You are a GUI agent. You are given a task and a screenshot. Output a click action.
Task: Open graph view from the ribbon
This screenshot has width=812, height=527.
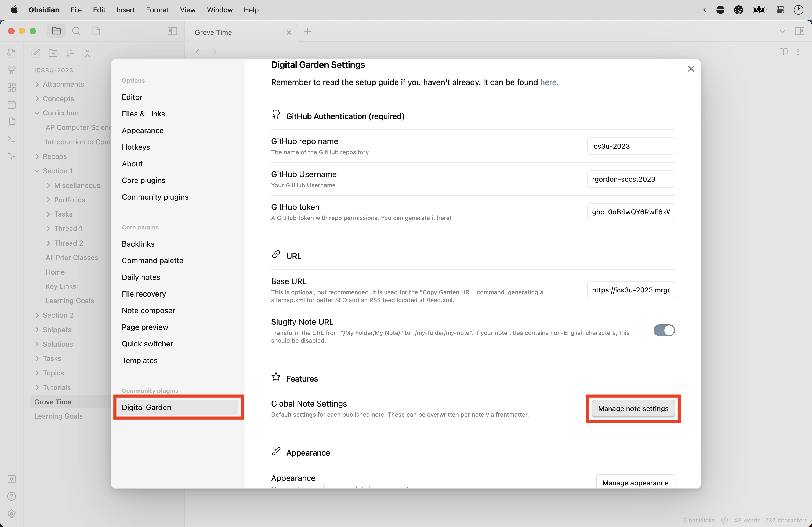point(11,70)
